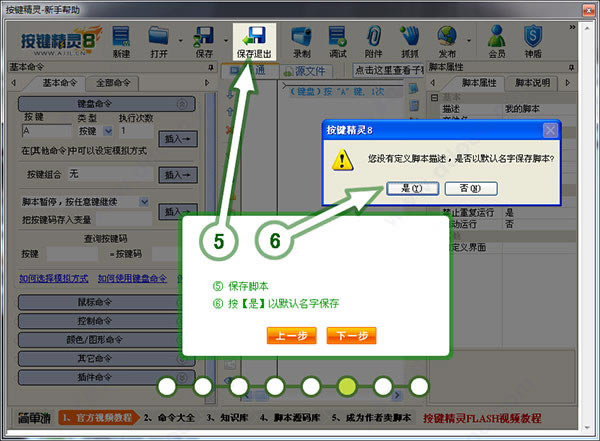Image resolution: width=600 pixels, height=441 pixels.
Task: Click the 调试 debug icon
Action: coord(338,42)
